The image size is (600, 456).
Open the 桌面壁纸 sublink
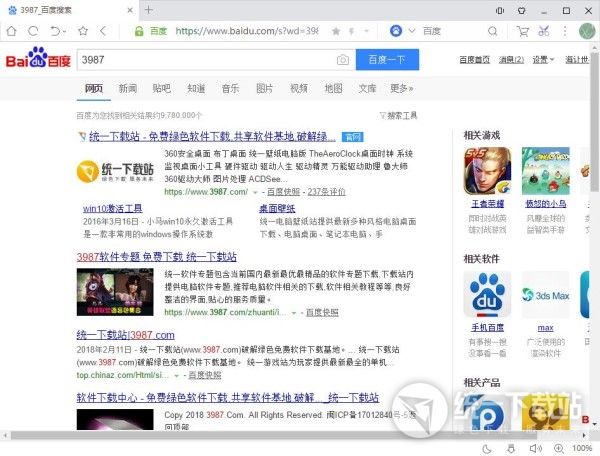(x=277, y=208)
